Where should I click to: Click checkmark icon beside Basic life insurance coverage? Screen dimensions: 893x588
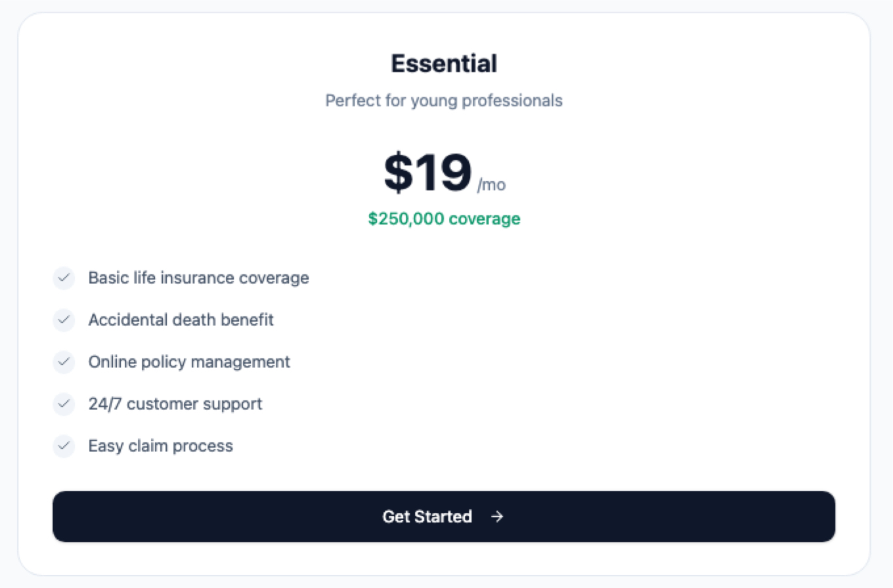coord(64,278)
